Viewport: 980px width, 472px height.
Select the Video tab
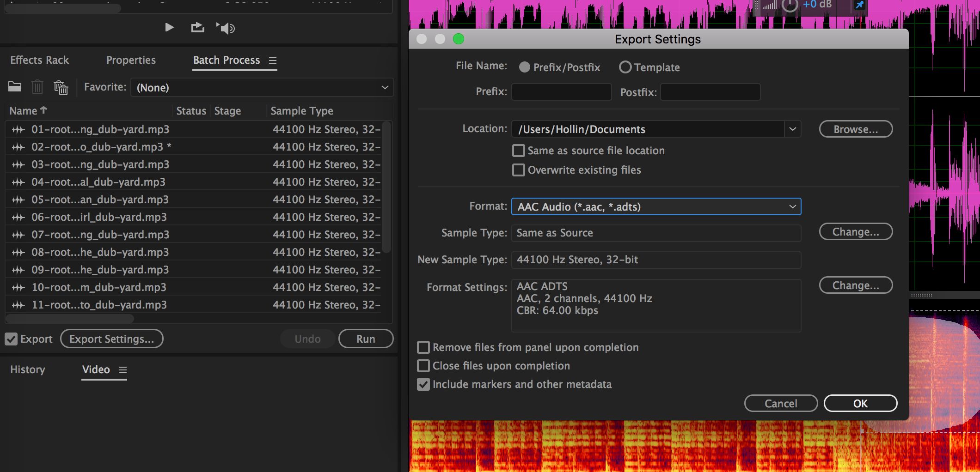point(96,369)
